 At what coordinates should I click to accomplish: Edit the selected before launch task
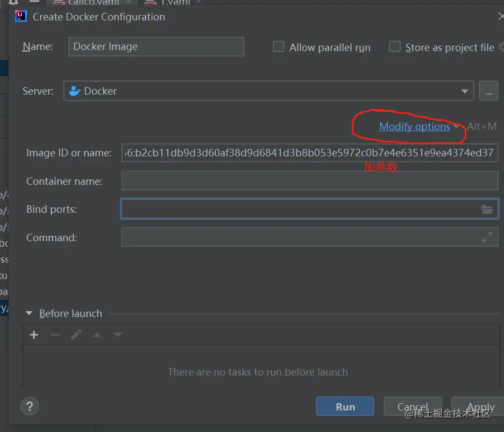coord(76,335)
